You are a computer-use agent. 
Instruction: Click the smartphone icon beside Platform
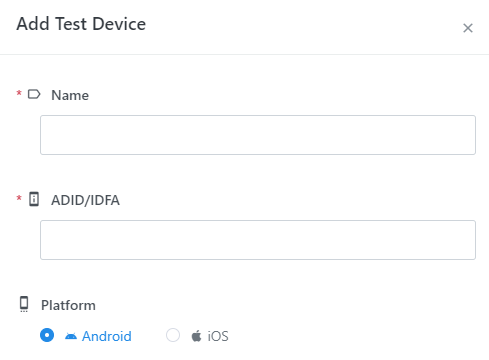[x=24, y=304]
